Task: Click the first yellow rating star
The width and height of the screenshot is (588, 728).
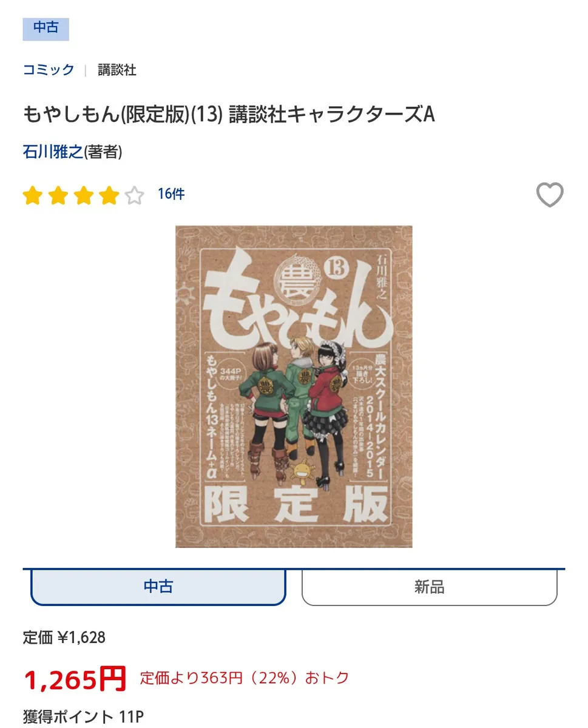Action: (32, 195)
